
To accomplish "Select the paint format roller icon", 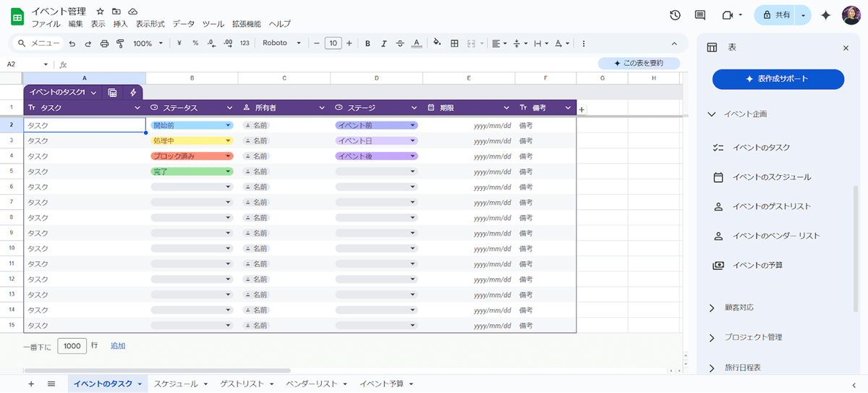I will 120,43.
